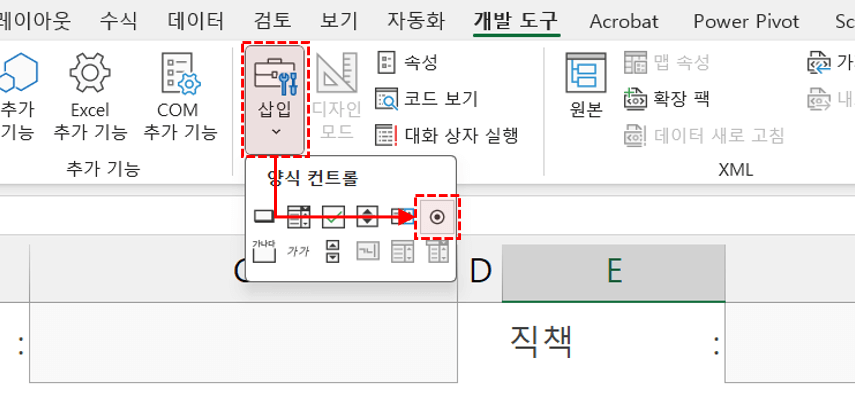This screenshot has height=416, width=855.
Task: Switch to the 데이터 tab
Action: (x=196, y=21)
